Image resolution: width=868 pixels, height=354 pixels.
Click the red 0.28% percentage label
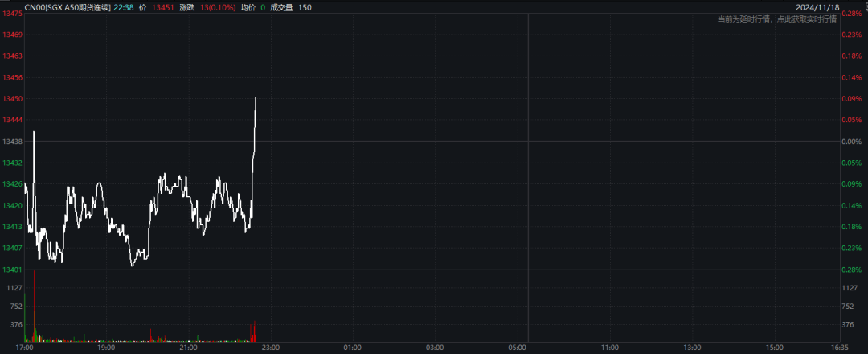[x=852, y=14]
